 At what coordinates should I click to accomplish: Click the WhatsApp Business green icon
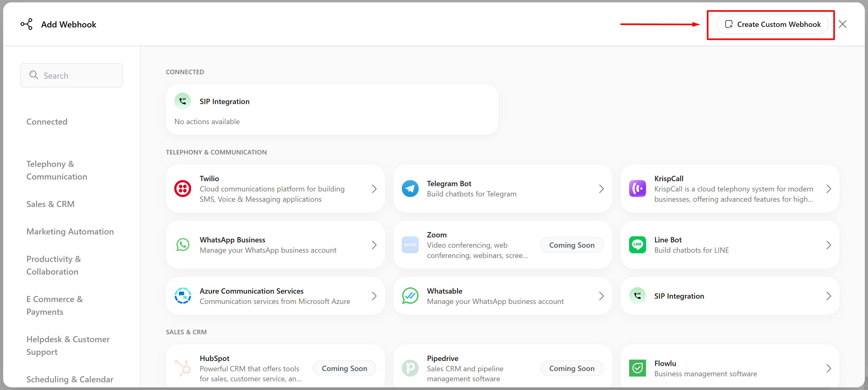click(x=183, y=245)
